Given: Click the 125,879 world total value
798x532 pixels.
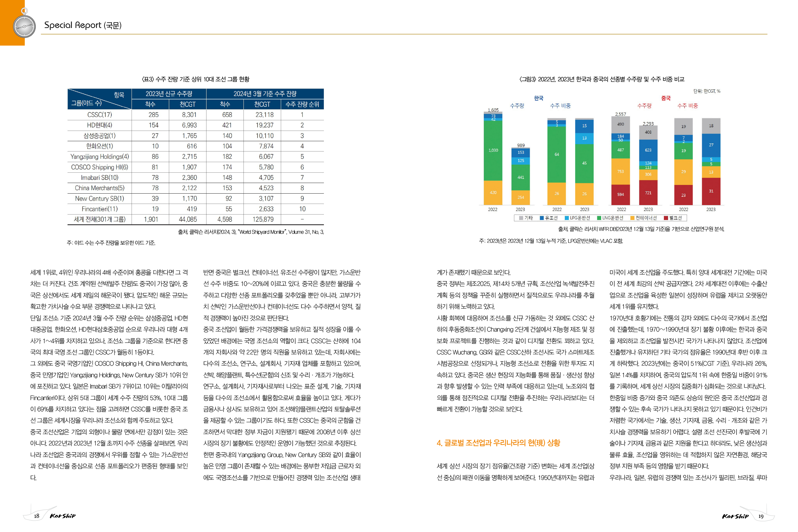Looking at the screenshot, I should (x=263, y=219).
